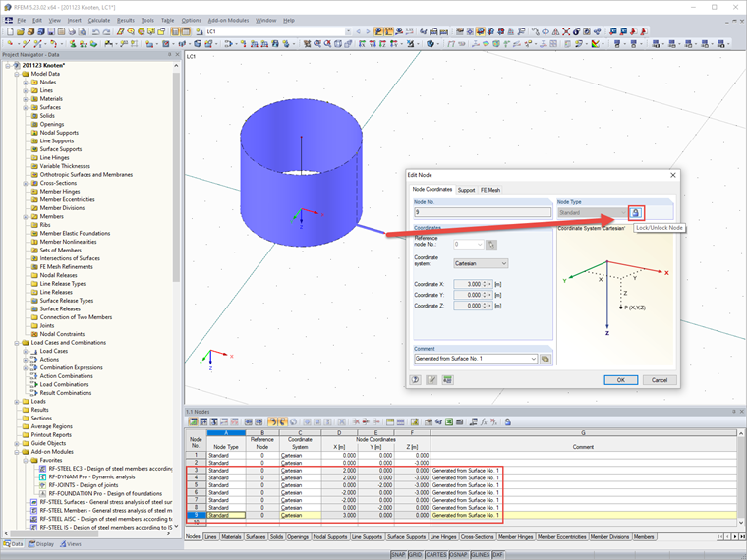Click the Print icon in toolbar
The width and height of the screenshot is (747, 560).
coord(72,31)
